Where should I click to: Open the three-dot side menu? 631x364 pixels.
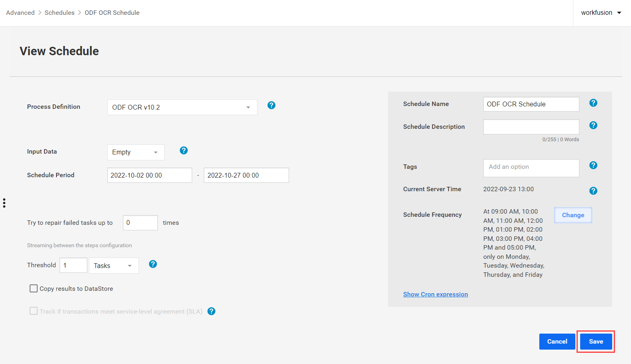[4, 203]
